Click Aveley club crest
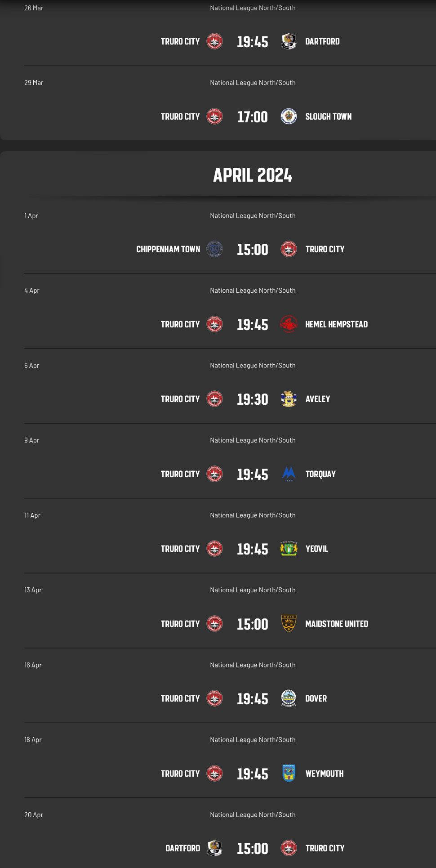The image size is (436, 868). (289, 399)
